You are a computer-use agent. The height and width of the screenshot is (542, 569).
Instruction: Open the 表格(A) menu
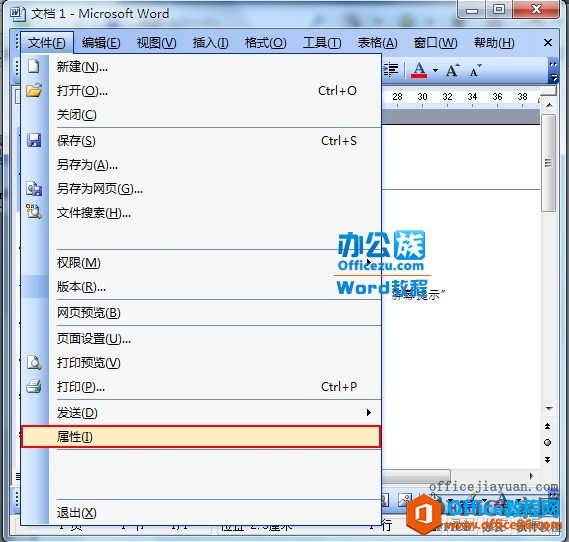click(377, 43)
